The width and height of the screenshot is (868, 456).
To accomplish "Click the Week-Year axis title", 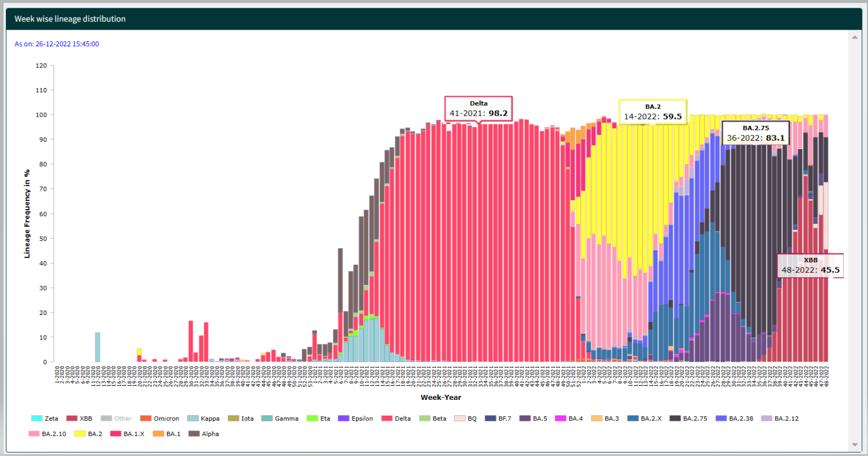I will [441, 398].
